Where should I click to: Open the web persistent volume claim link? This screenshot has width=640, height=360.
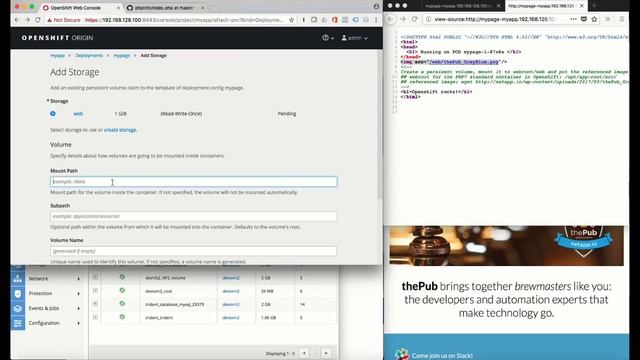click(x=78, y=113)
